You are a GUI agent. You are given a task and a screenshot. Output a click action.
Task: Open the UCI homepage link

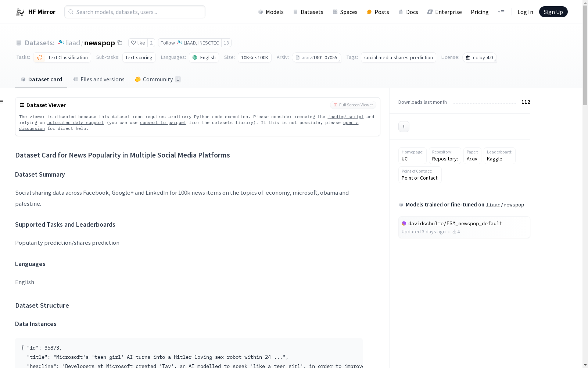pos(412,156)
